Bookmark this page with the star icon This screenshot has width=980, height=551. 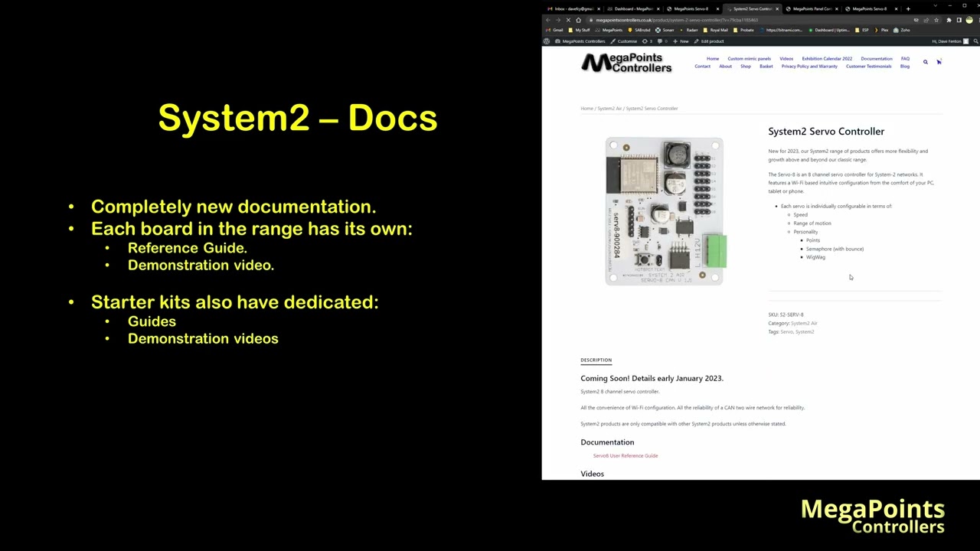coord(936,20)
